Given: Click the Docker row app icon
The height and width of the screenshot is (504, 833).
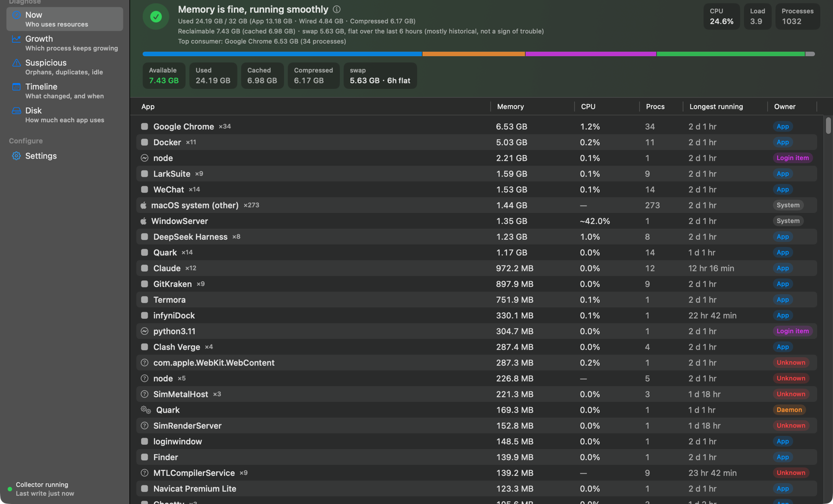Looking at the screenshot, I should click(x=144, y=142).
